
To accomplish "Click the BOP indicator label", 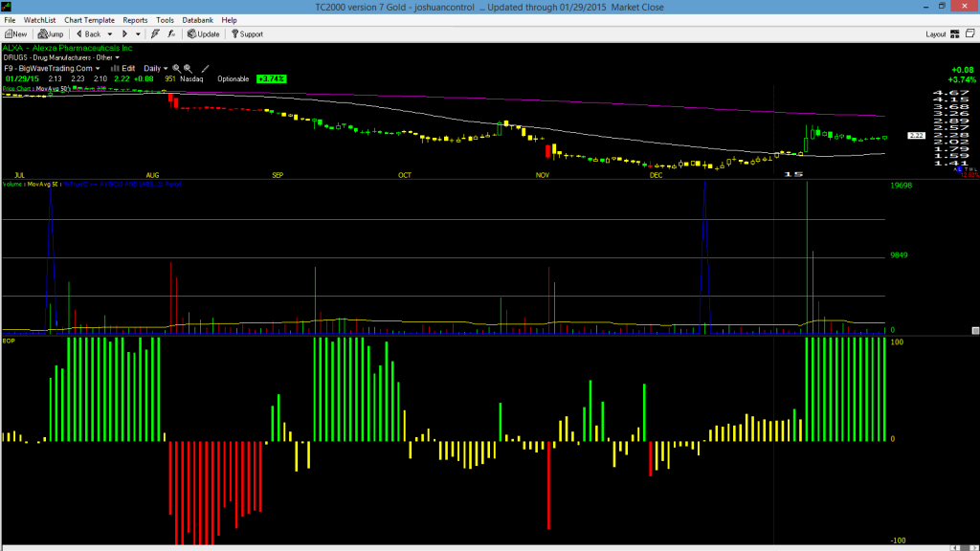I will [x=9, y=342].
